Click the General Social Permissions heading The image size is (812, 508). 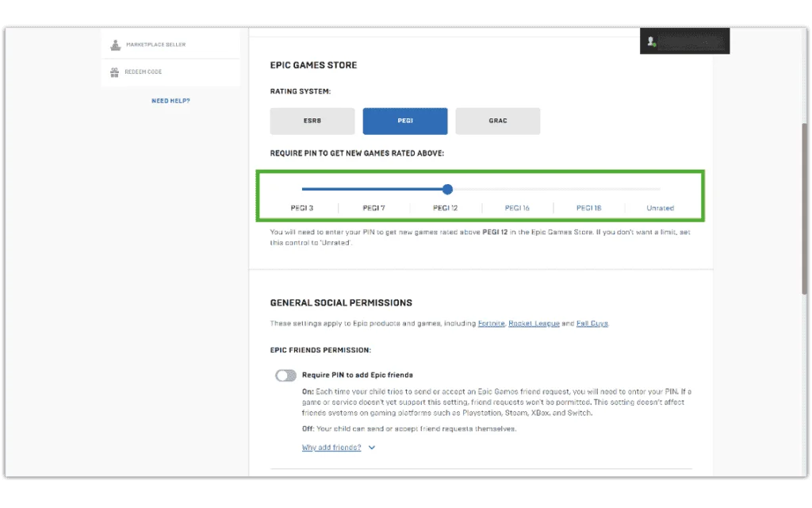[x=341, y=302]
